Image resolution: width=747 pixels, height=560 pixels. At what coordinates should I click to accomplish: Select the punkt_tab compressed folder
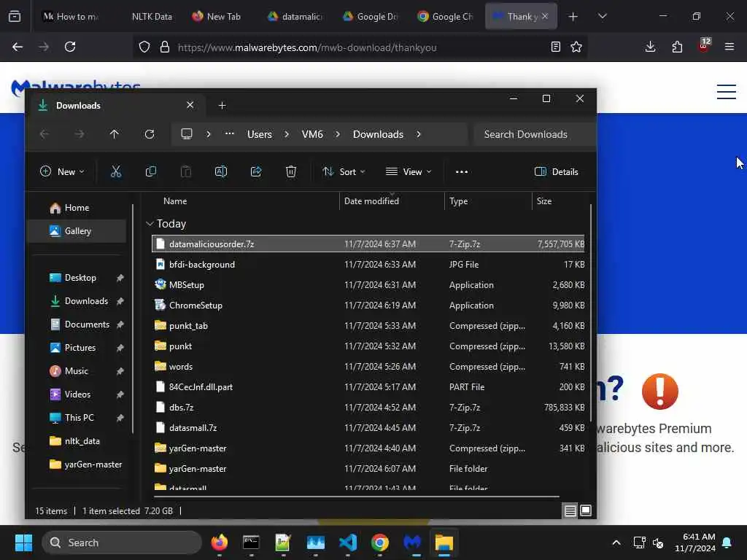[x=368, y=326]
